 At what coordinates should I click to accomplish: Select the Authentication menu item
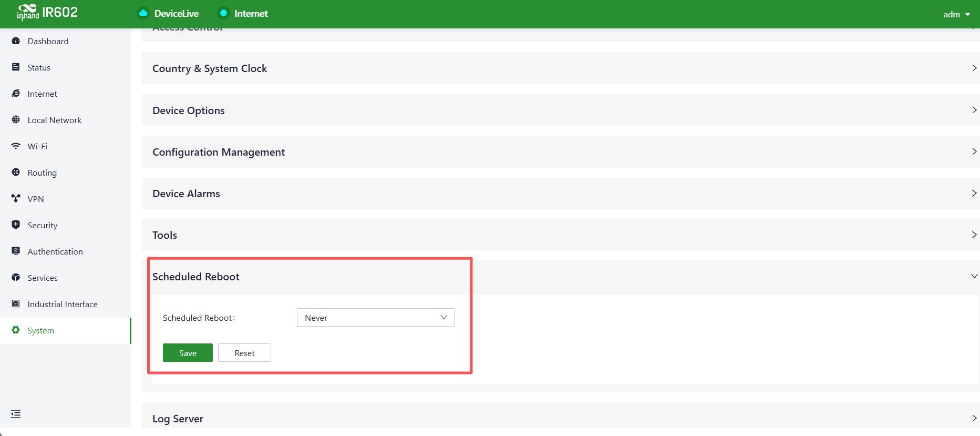pyautogui.click(x=66, y=251)
